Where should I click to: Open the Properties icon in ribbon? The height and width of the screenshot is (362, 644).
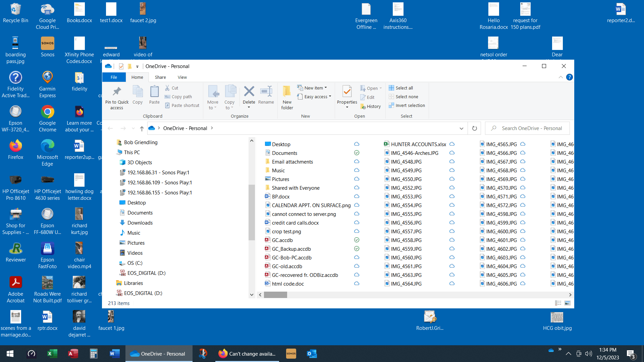[x=347, y=92]
